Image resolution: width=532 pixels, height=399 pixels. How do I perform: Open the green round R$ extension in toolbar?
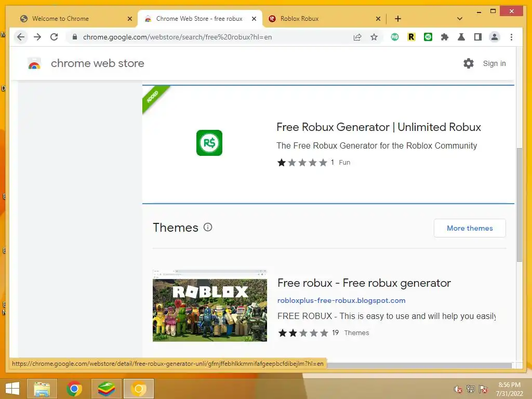tap(395, 37)
